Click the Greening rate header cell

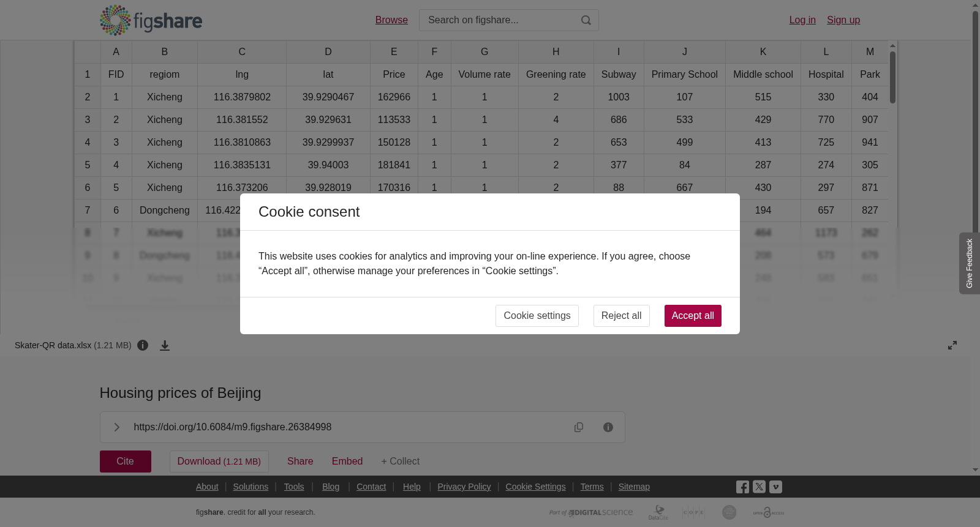[x=556, y=75]
